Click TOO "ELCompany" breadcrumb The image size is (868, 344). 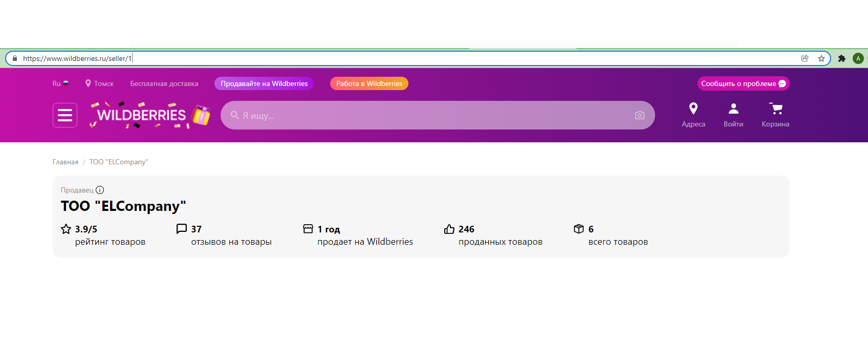tap(119, 162)
